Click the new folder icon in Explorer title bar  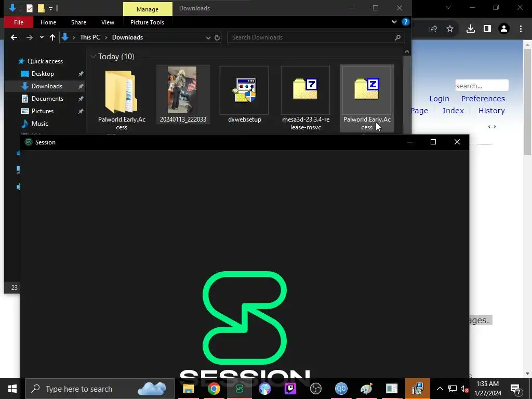41,8
